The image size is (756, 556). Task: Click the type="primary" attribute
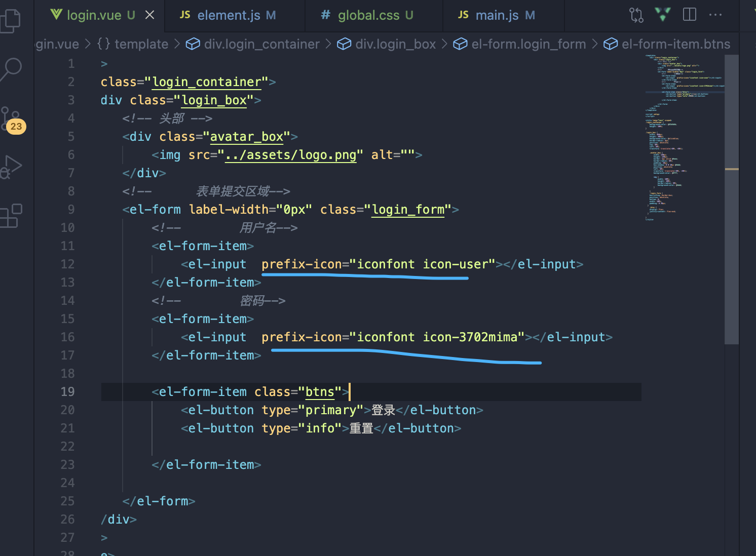(313, 410)
